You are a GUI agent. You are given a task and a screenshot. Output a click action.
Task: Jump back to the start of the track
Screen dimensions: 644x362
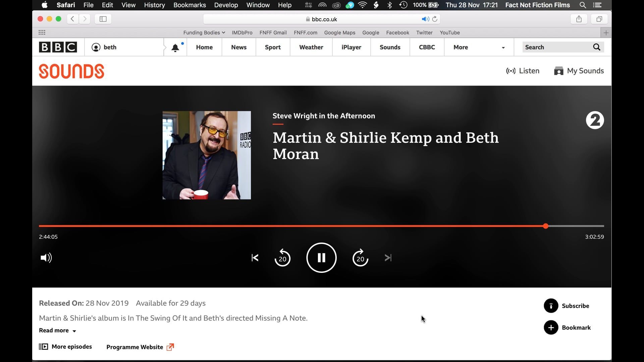coord(255,258)
